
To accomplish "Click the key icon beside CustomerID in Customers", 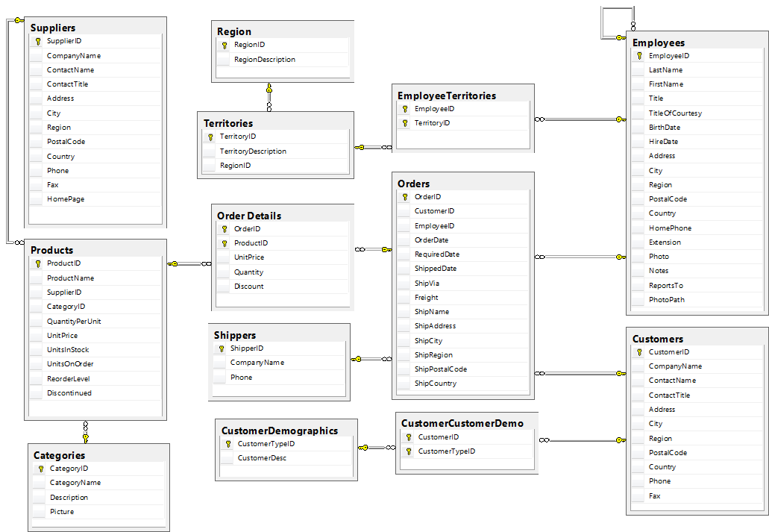I will pyautogui.click(x=639, y=351).
